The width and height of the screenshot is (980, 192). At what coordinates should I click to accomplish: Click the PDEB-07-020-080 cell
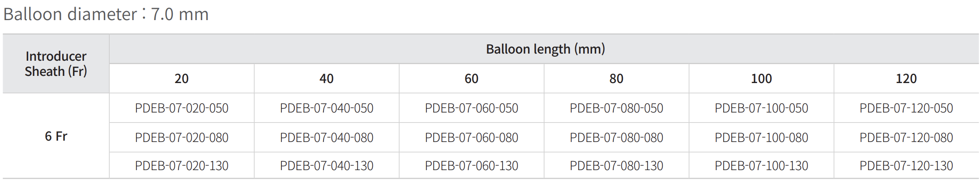[x=182, y=138]
